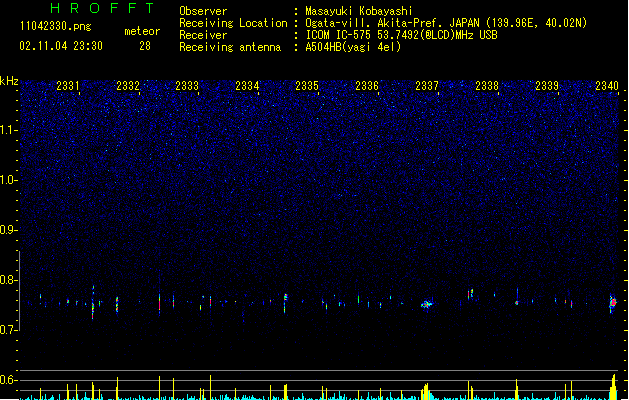Click observer name Masayuki Kobayashi
Image resolution: width=629 pixels, height=400 pixels.
tap(359, 11)
